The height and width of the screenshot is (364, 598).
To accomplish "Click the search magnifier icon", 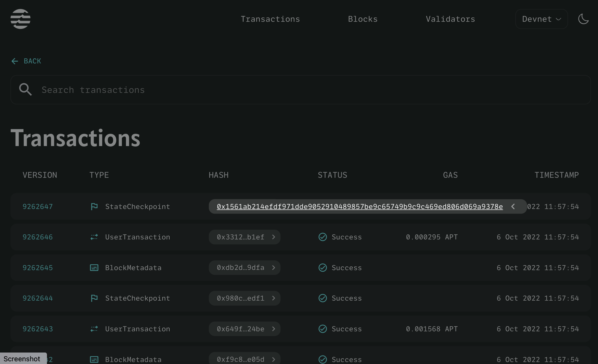I will pos(25,90).
